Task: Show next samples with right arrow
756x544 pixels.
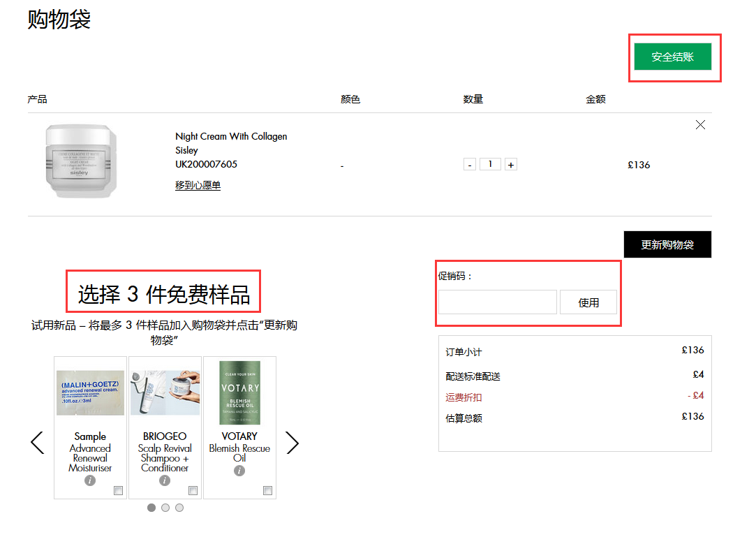Action: point(292,443)
